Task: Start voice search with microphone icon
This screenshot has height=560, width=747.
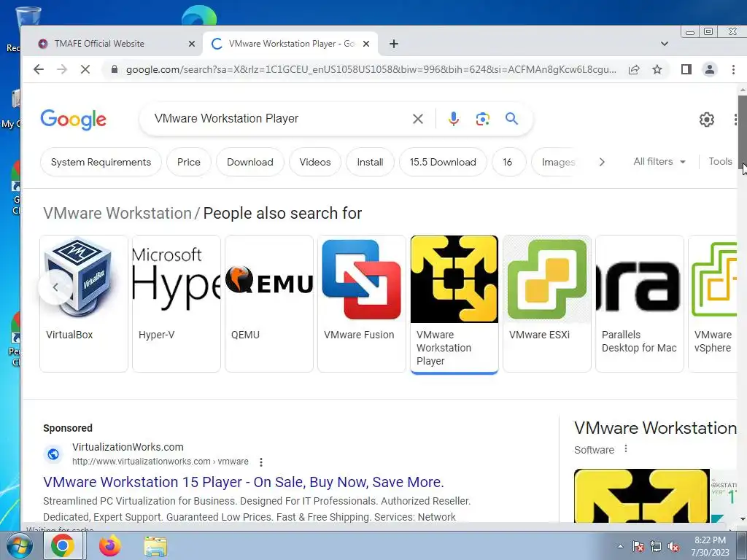Action: [454, 119]
